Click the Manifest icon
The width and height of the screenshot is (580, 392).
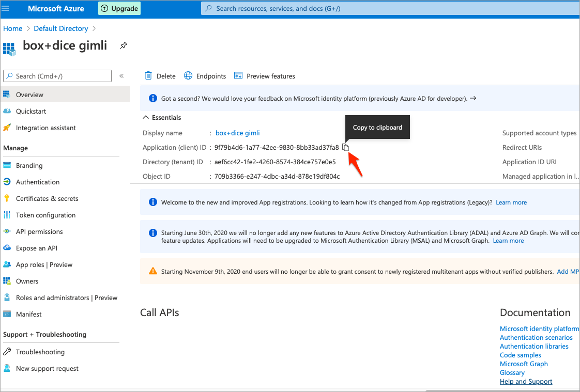pyautogui.click(x=7, y=314)
